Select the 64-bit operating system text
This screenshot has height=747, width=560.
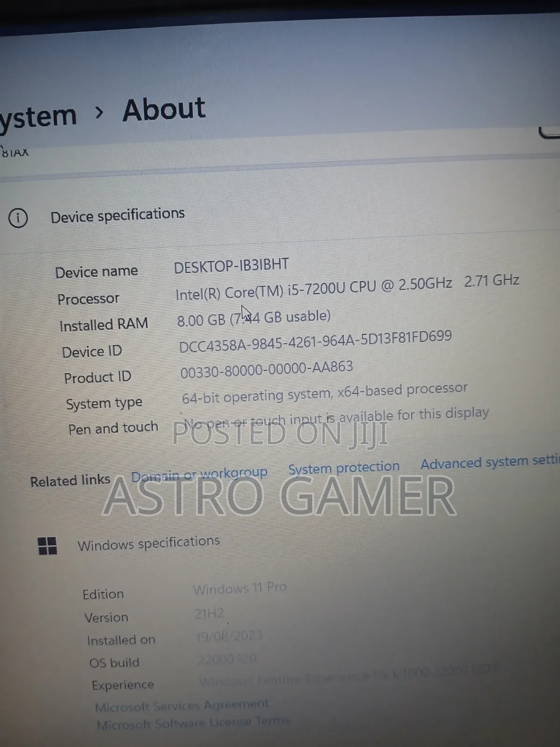(324, 393)
